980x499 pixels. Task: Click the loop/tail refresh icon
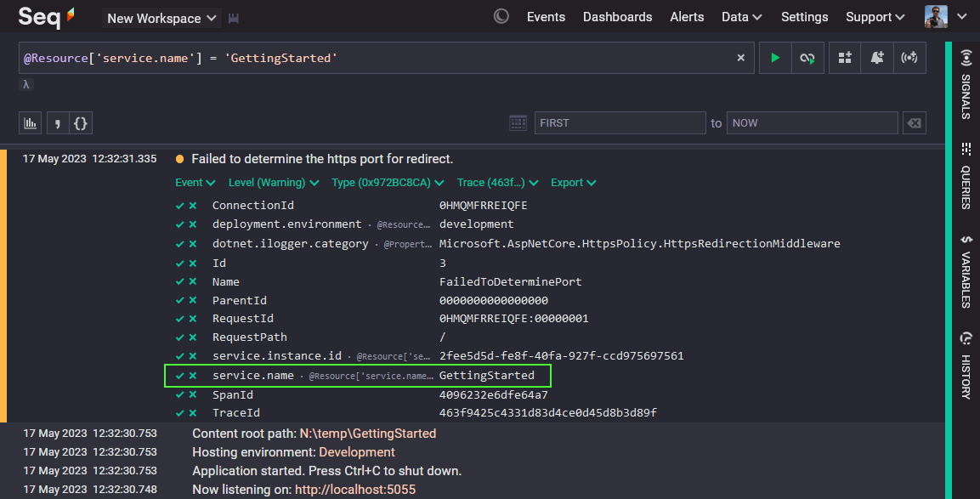coord(807,58)
